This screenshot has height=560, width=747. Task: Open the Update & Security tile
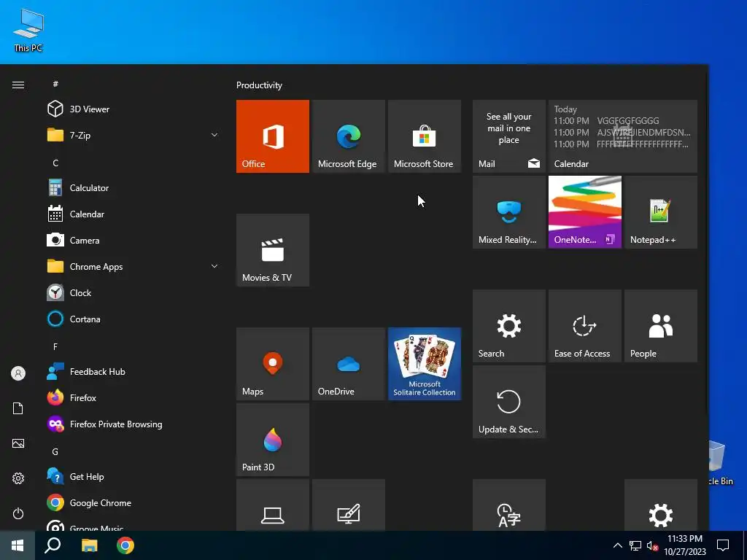tap(508, 402)
